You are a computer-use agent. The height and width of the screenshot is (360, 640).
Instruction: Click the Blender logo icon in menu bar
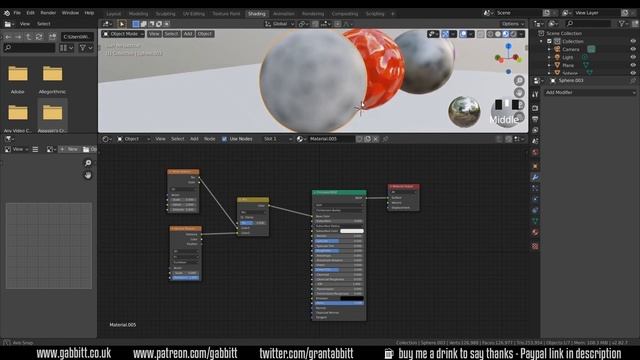(7, 13)
